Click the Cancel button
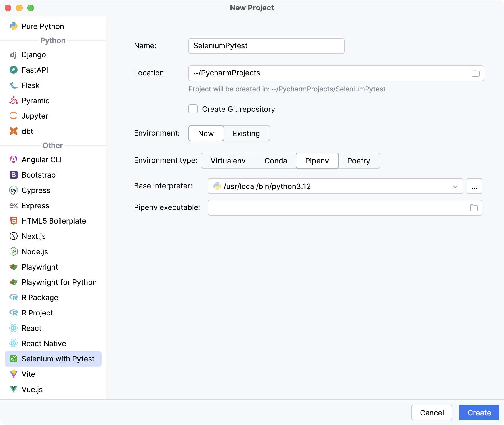504x425 pixels. (x=432, y=413)
